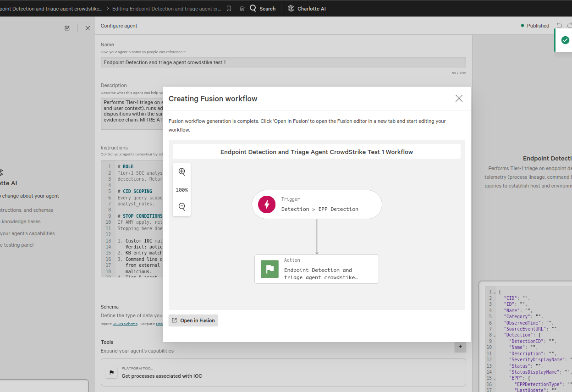Click the "ObservedTime" JSON line
The height and width of the screenshot is (392, 572).
529,323
